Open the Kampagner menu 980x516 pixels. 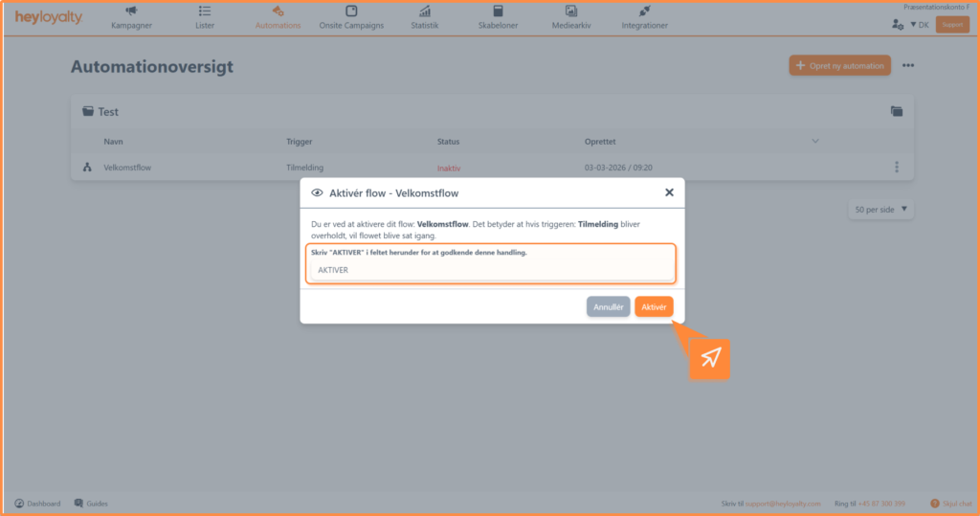(x=131, y=17)
